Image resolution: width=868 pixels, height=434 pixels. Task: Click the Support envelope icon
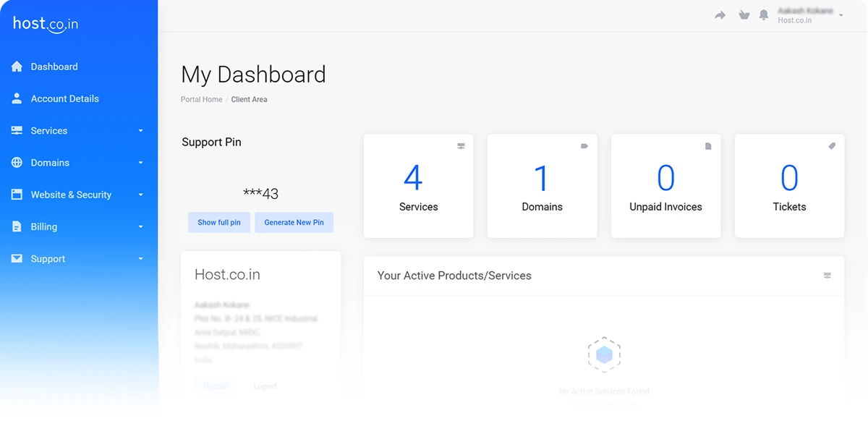coord(17,258)
